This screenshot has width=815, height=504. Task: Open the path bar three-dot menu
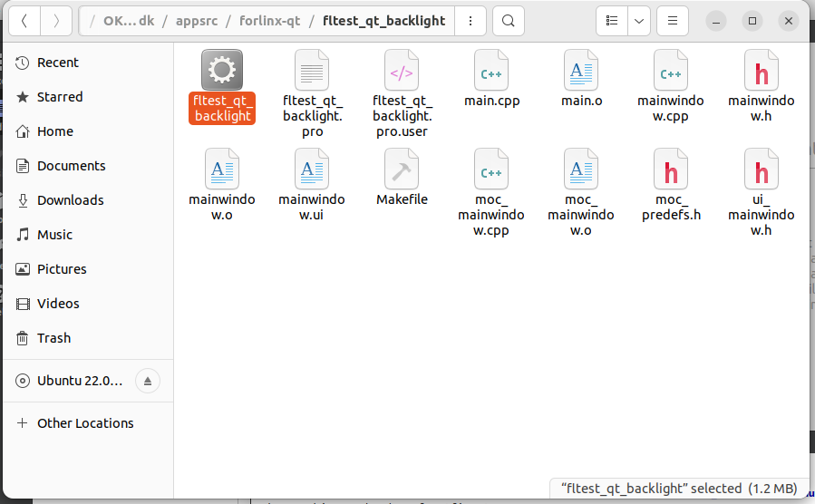(468, 20)
